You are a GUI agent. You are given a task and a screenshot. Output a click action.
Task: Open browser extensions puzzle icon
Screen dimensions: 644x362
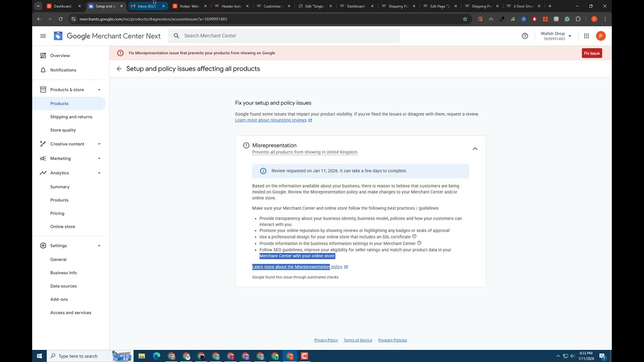(x=578, y=19)
